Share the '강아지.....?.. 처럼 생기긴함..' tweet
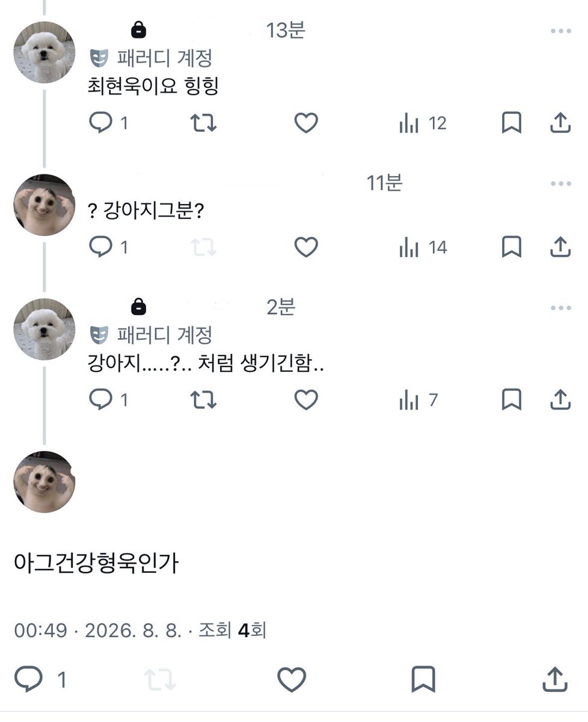Viewport: 588px width, 722px height. point(560,400)
